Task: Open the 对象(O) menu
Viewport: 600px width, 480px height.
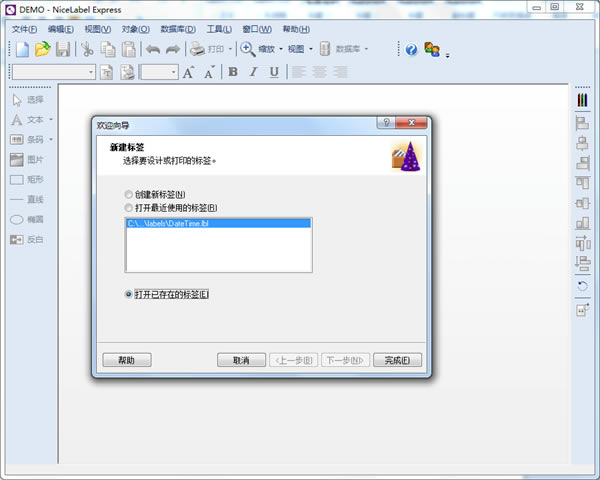Action: click(x=135, y=29)
